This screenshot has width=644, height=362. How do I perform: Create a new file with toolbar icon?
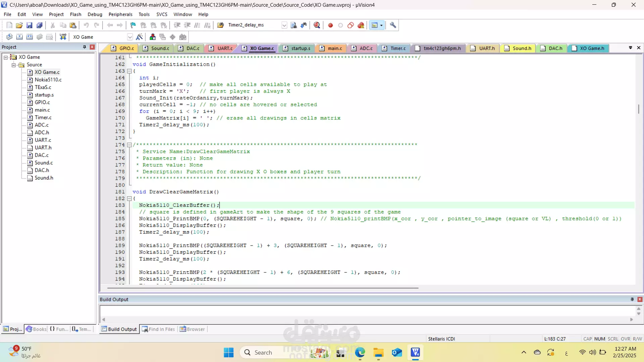[9, 25]
